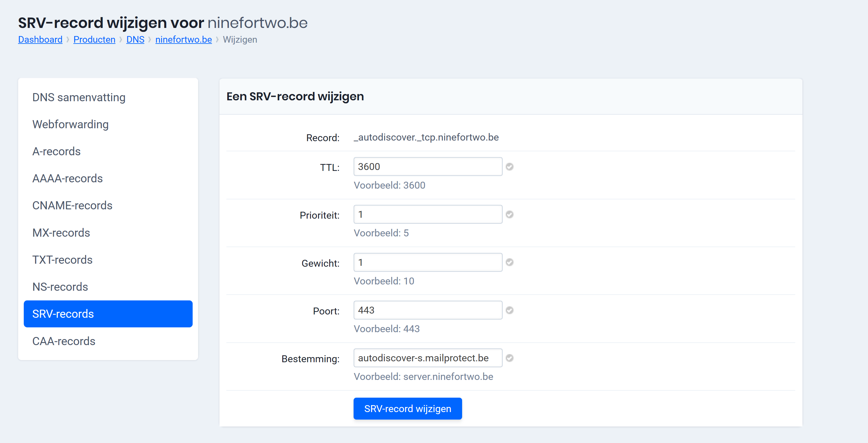The height and width of the screenshot is (443, 868).
Task: Open the Producten breadcrumb link
Action: point(94,39)
